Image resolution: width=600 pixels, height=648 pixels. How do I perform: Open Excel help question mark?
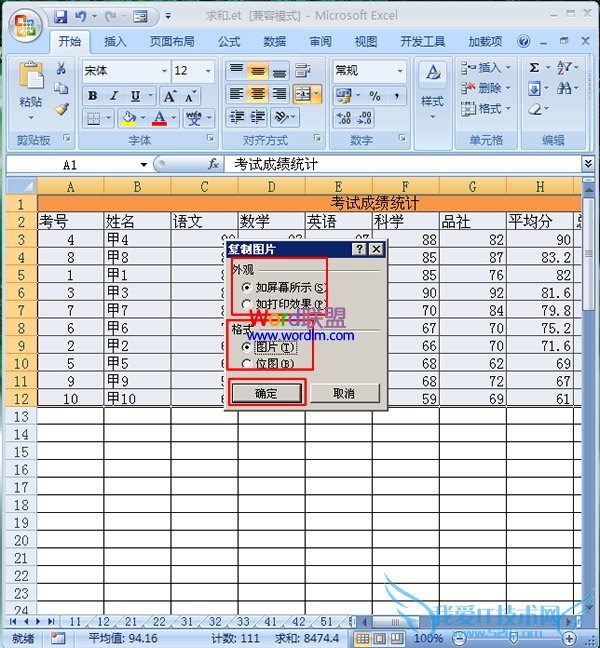click(x=523, y=41)
